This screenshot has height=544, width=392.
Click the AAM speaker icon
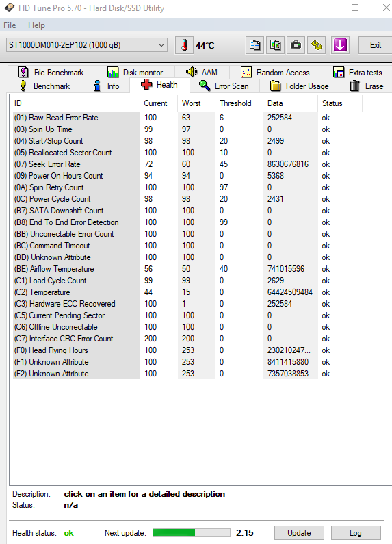(192, 72)
